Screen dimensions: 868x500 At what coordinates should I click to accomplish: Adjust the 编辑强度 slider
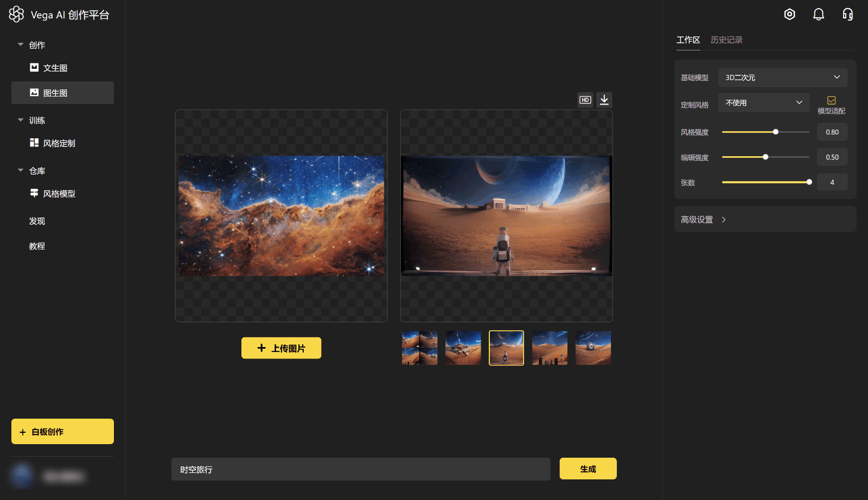point(765,157)
